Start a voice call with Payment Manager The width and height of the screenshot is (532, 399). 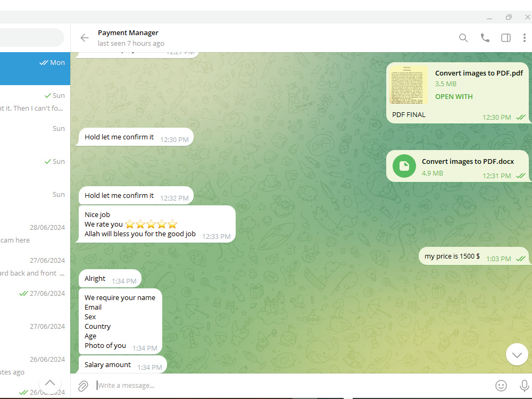pos(485,38)
